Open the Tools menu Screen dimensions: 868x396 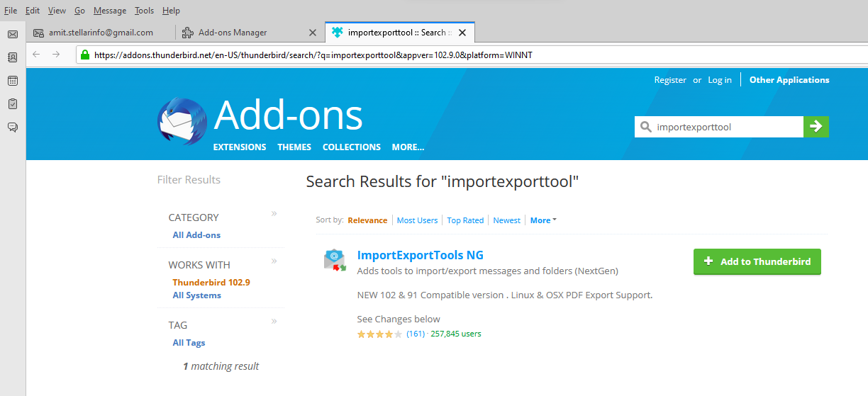[144, 11]
